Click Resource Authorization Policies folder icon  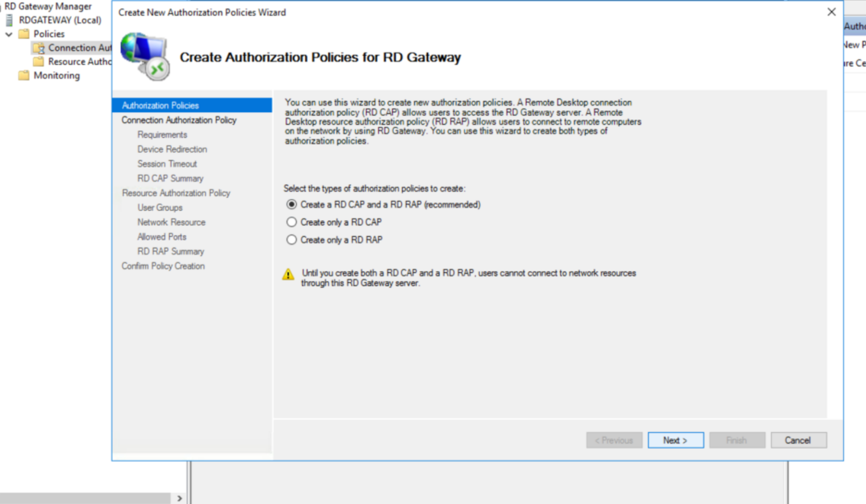tap(38, 62)
